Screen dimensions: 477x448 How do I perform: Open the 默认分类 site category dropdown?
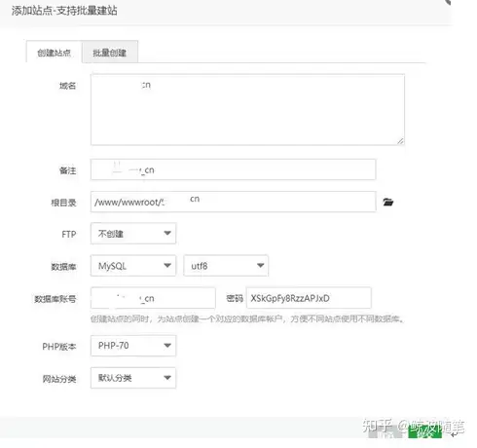pos(133,378)
